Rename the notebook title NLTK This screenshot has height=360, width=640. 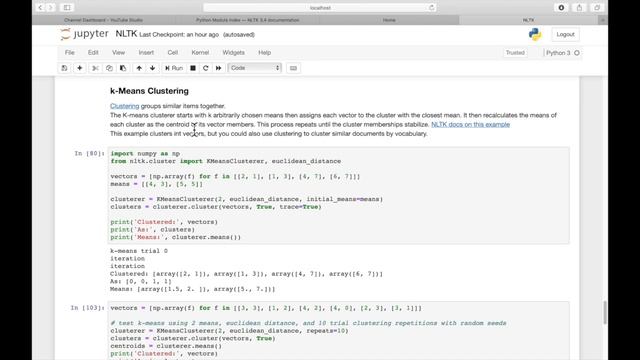click(126, 34)
